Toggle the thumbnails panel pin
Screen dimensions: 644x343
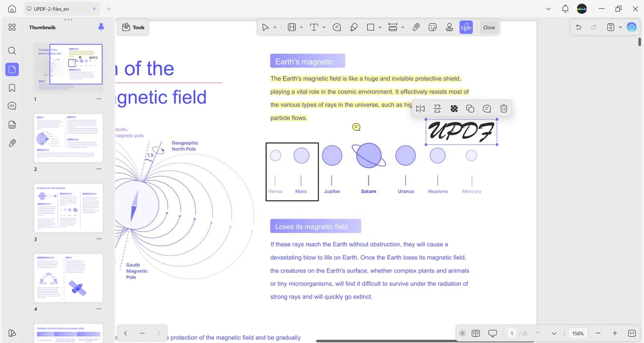[x=101, y=27]
